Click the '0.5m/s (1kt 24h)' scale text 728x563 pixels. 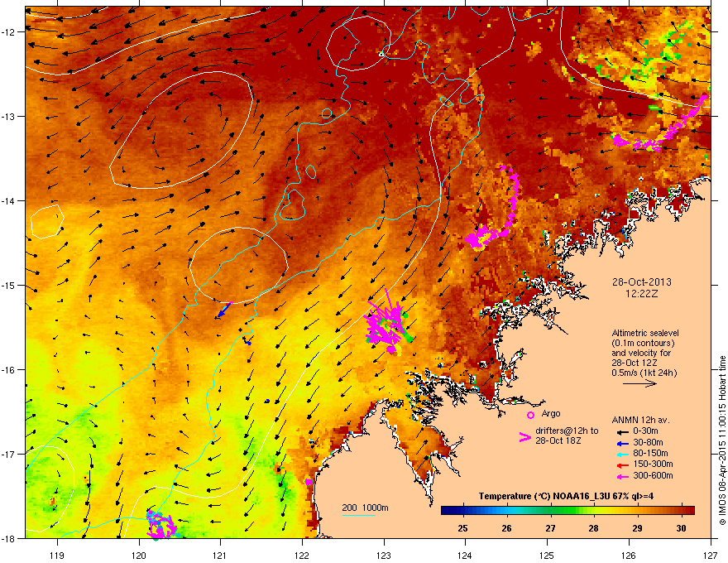(x=644, y=373)
